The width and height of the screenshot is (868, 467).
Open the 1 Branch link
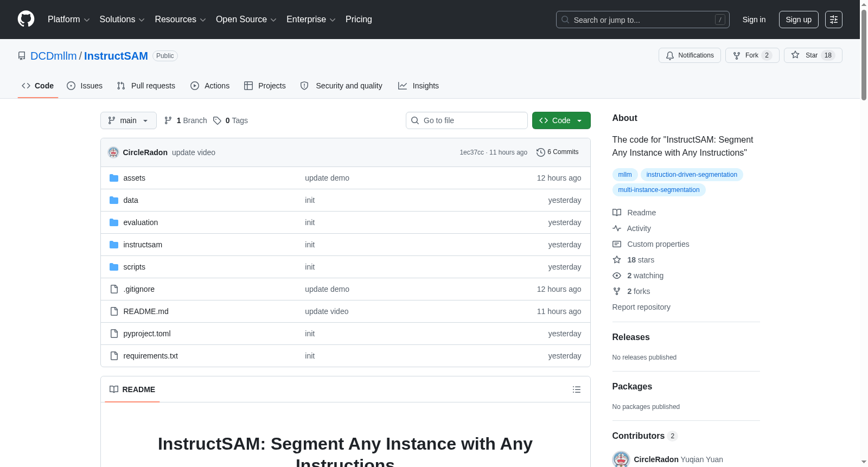[186, 120]
